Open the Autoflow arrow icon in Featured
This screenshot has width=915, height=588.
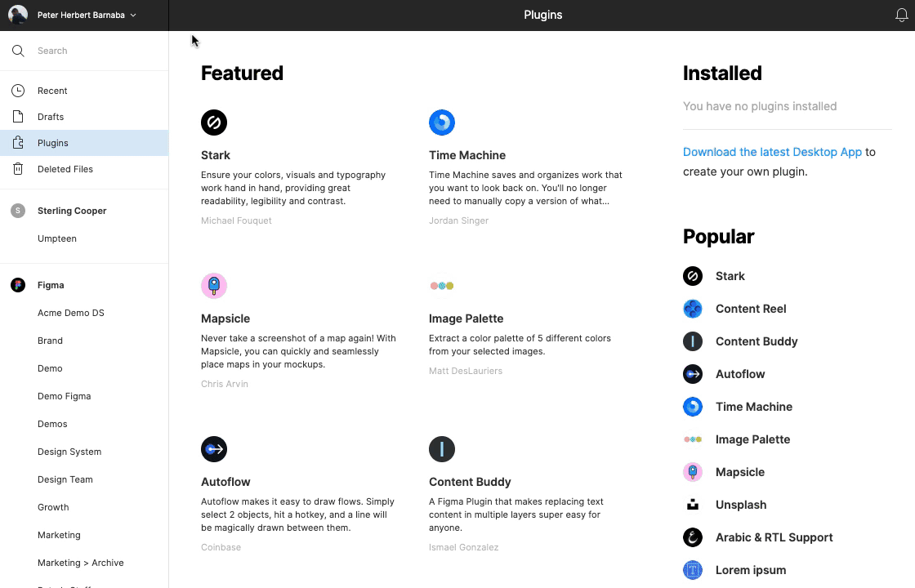point(214,449)
